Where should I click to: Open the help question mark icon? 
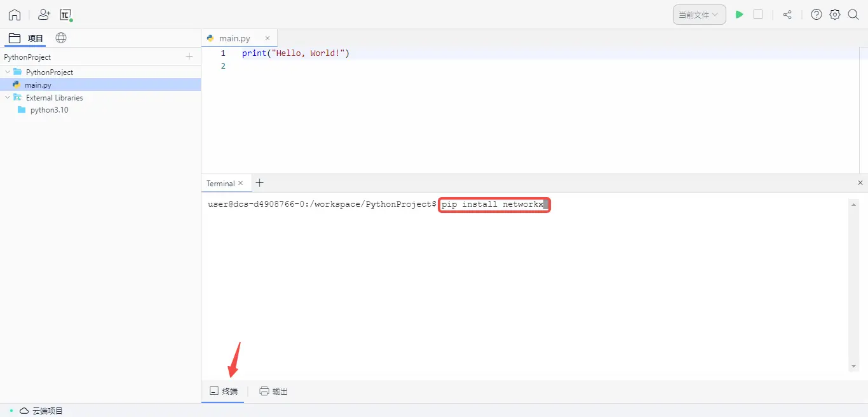[817, 15]
